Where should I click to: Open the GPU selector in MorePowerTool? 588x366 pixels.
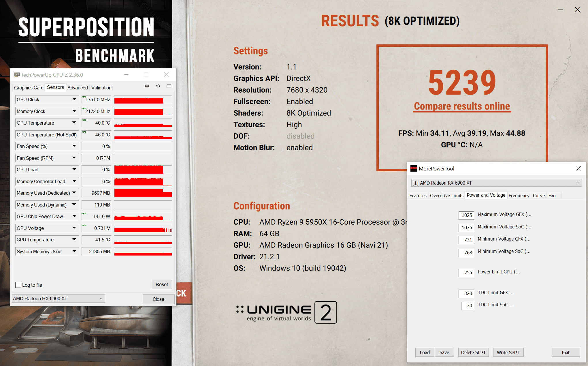pyautogui.click(x=496, y=183)
